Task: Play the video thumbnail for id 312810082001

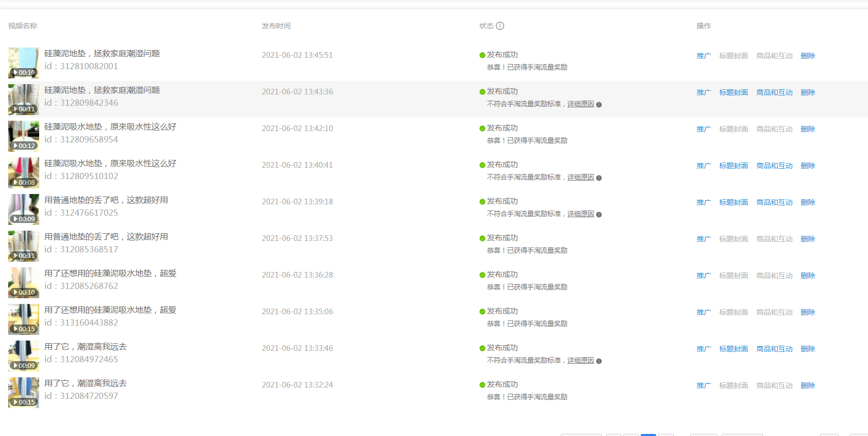Action: (24, 63)
